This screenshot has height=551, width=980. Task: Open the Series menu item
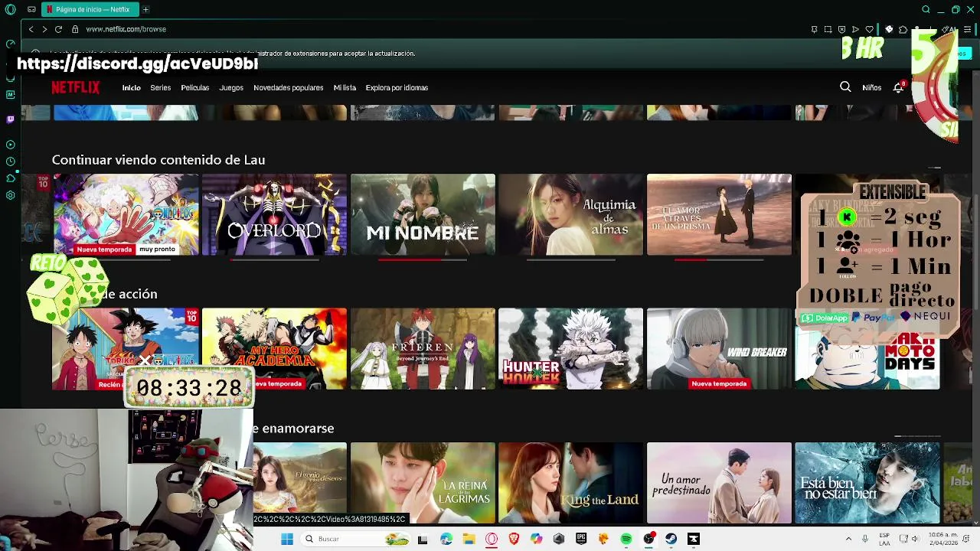coord(161,87)
